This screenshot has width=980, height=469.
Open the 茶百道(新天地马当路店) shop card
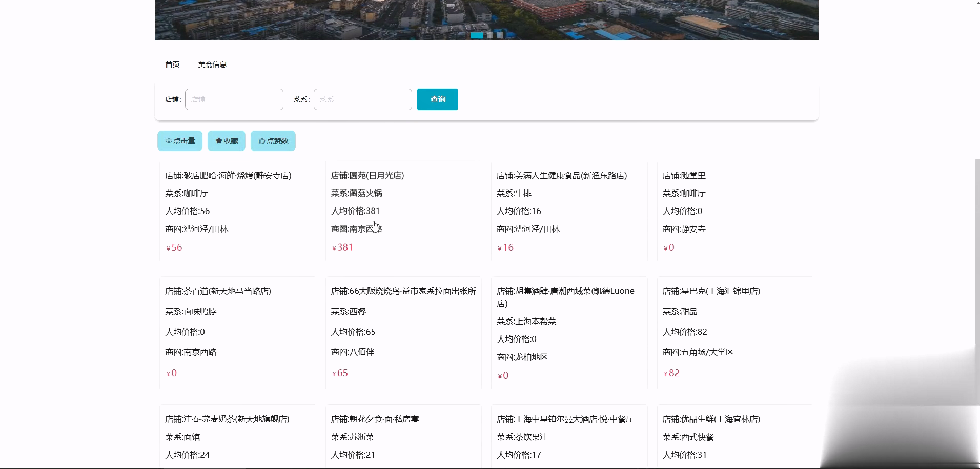[x=238, y=333]
